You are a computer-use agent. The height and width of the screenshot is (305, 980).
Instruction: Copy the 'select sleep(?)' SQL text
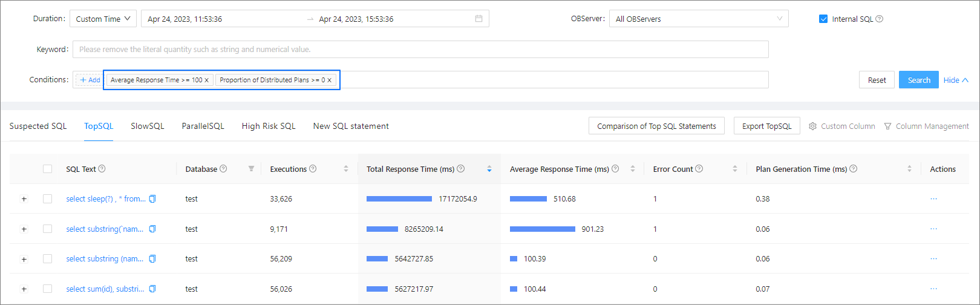point(152,199)
